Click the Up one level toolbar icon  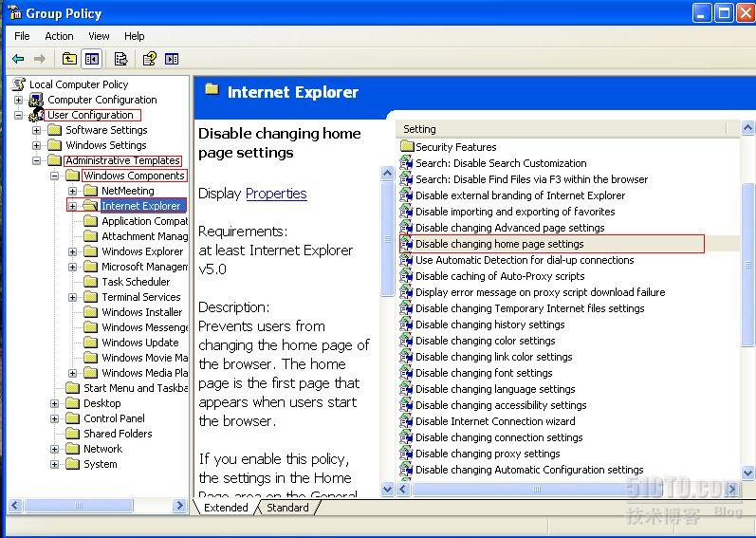(x=69, y=59)
